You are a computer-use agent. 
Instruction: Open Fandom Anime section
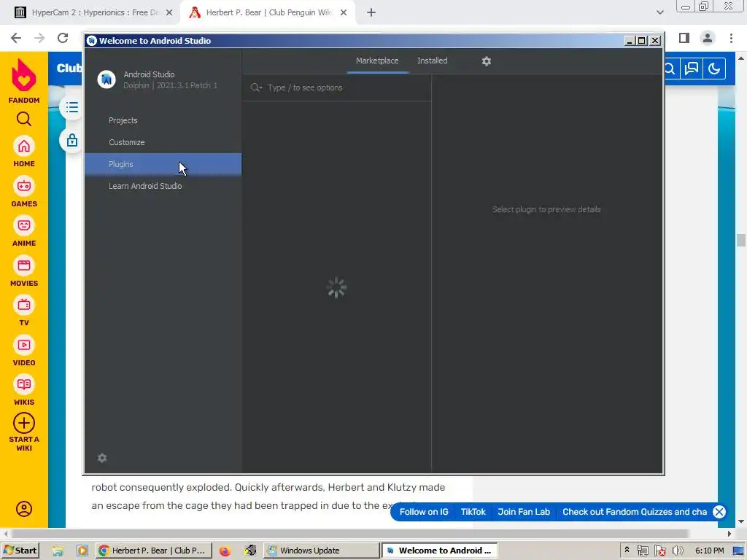[x=24, y=231]
